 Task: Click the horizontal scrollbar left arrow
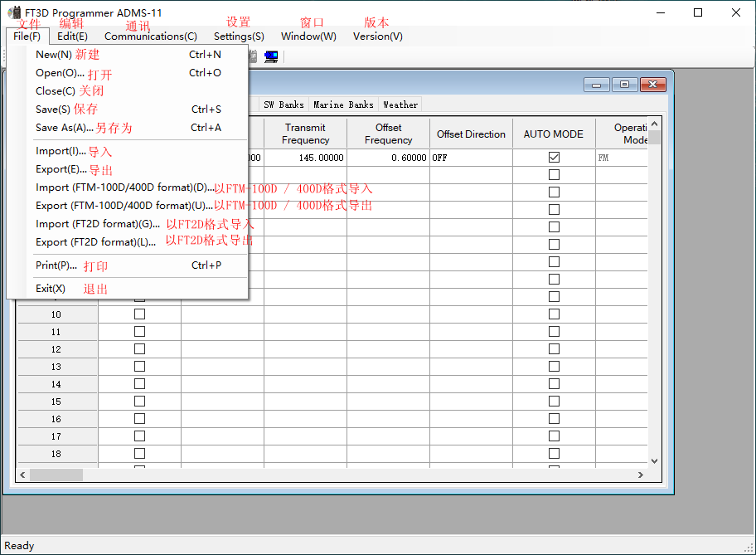(x=24, y=475)
